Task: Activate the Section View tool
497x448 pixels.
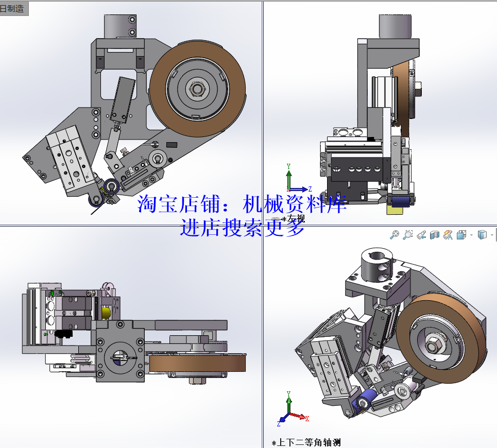Action: click(x=435, y=235)
